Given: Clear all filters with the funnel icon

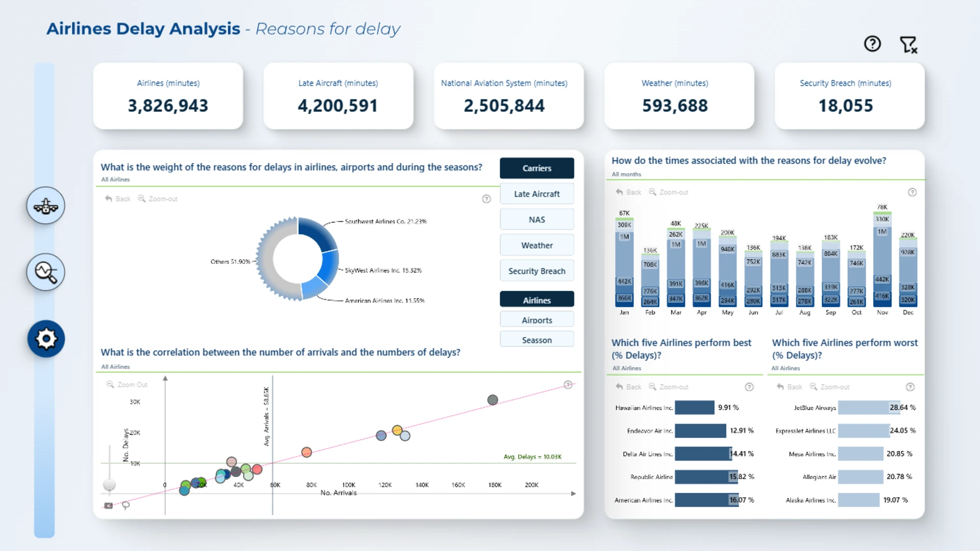Looking at the screenshot, I should click(909, 45).
